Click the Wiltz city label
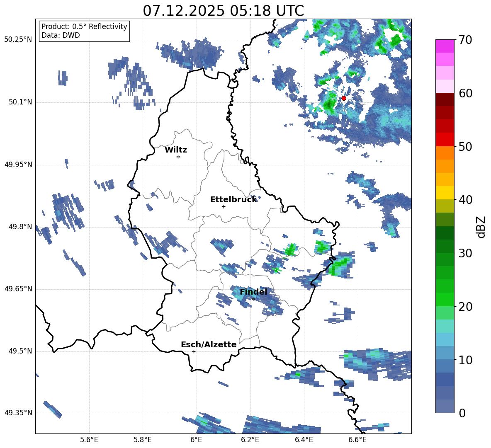The width and height of the screenshot is (491, 448). (176, 150)
